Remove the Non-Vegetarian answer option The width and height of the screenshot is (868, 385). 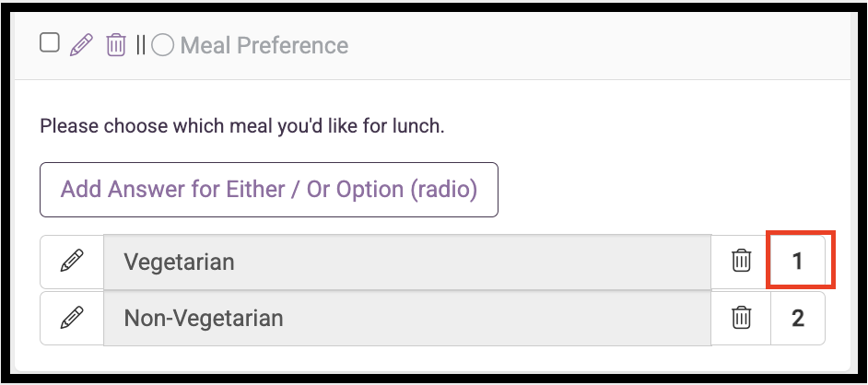[741, 318]
